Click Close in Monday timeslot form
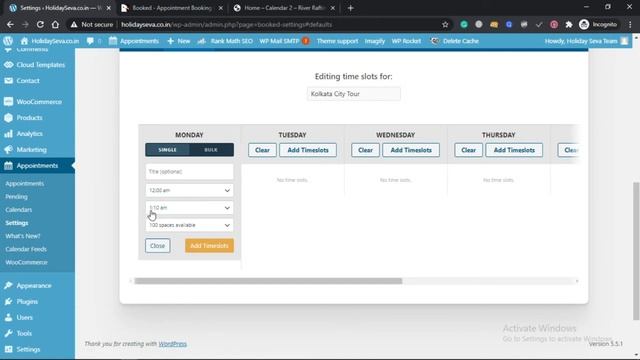 (x=158, y=246)
